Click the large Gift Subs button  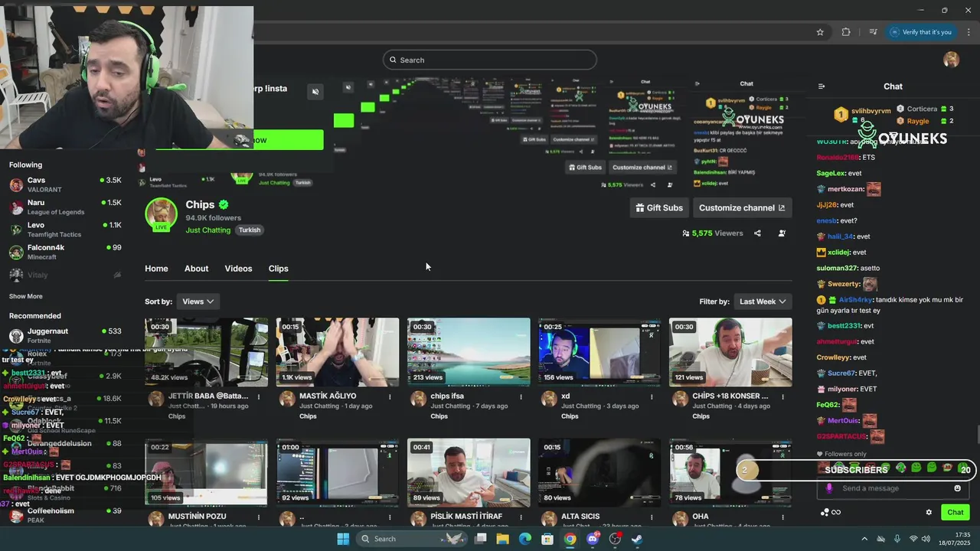pos(659,207)
